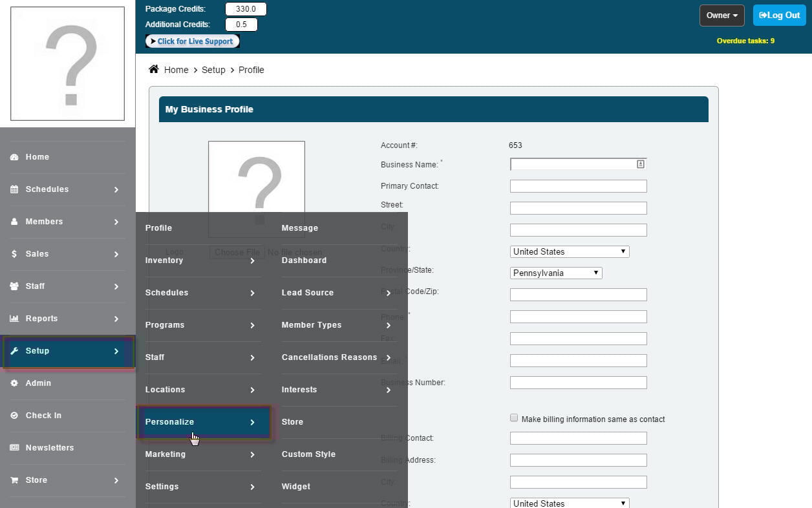Select Custom Style in Personalize submenu

[308, 454]
